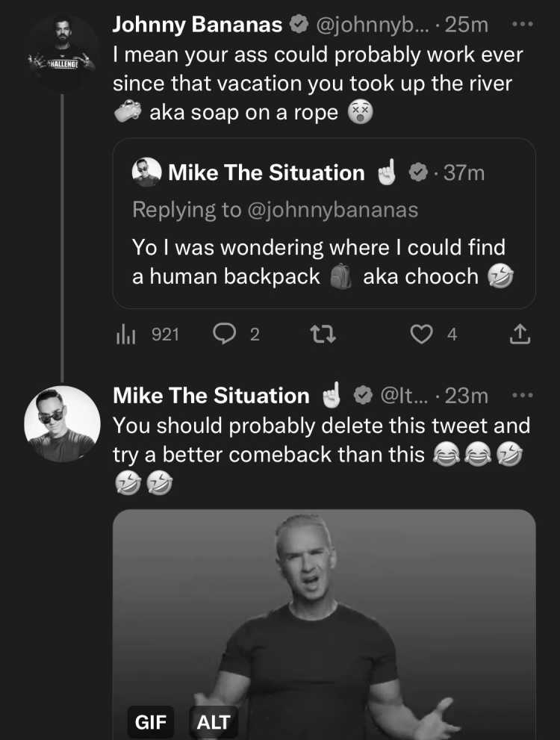Image resolution: width=560 pixels, height=740 pixels.
Task: Click the Mike The Situation name in the quoted tweet
Action: click(x=267, y=172)
